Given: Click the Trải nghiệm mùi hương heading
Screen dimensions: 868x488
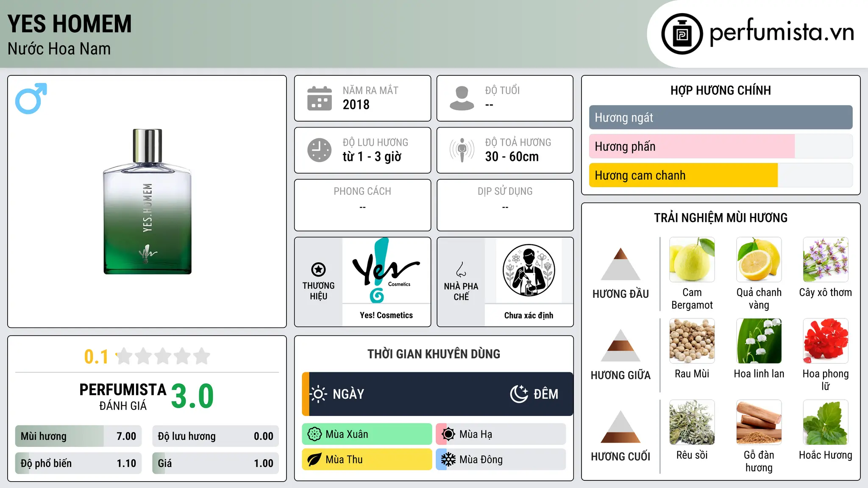Looking at the screenshot, I should tap(721, 218).
